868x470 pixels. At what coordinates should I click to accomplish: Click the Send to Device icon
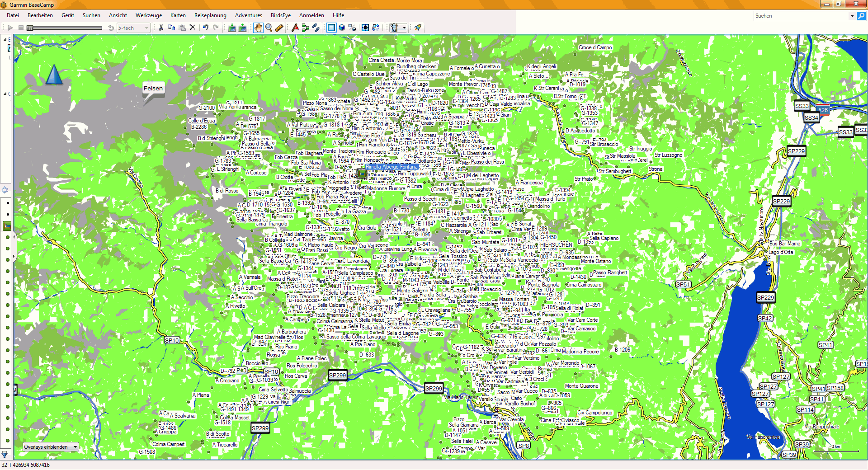click(232, 28)
